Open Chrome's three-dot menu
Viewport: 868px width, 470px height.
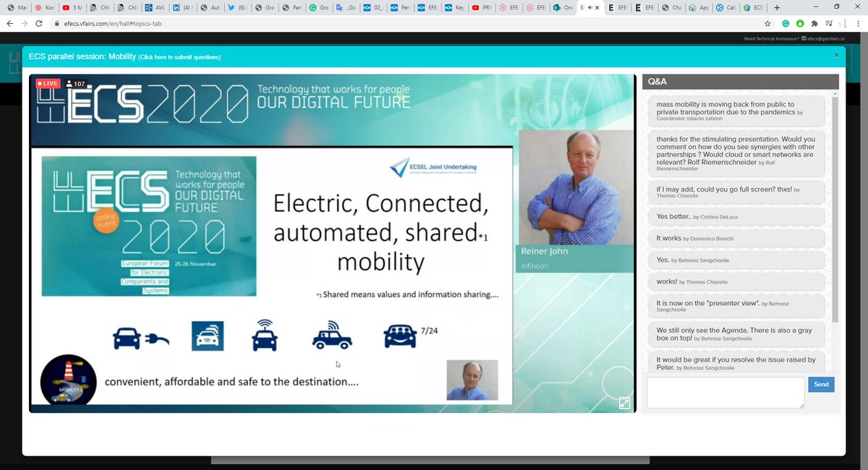click(x=860, y=23)
